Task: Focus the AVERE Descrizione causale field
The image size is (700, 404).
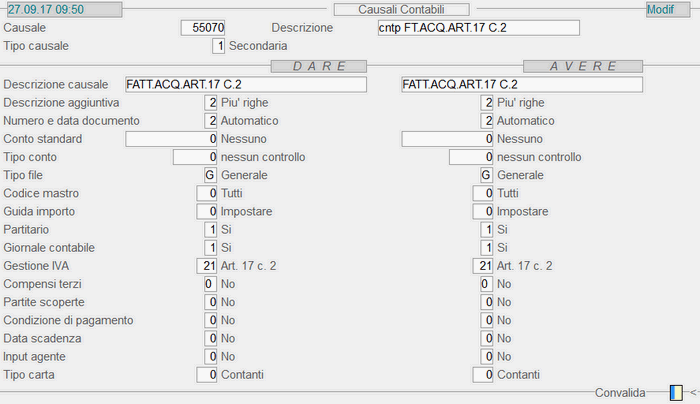Action: coord(522,84)
